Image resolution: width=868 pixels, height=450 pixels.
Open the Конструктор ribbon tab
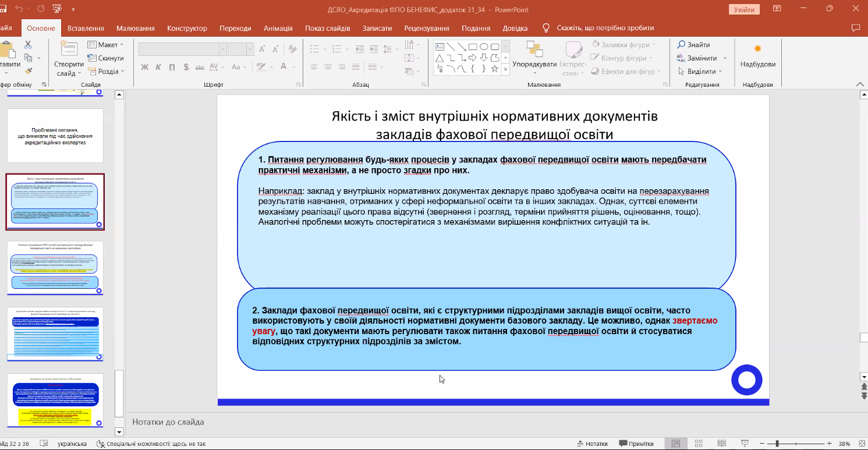[x=187, y=28]
